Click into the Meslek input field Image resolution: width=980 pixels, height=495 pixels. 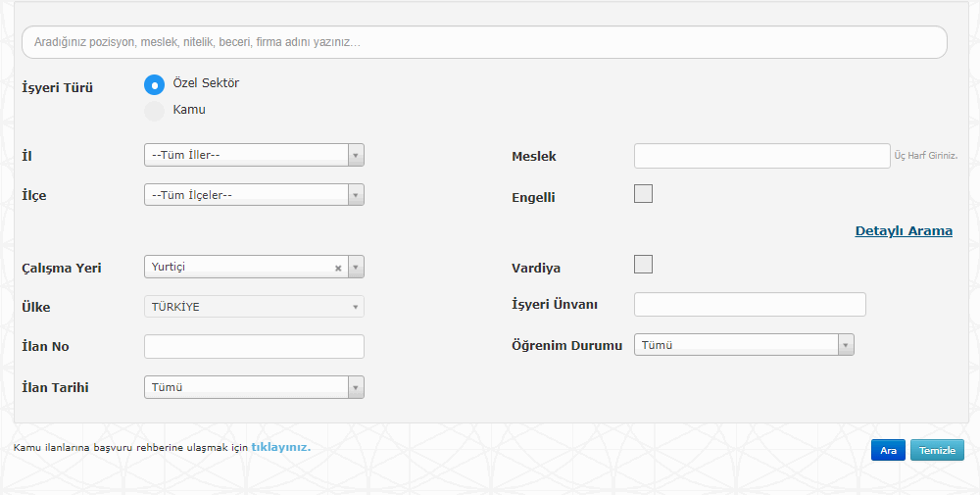761,156
